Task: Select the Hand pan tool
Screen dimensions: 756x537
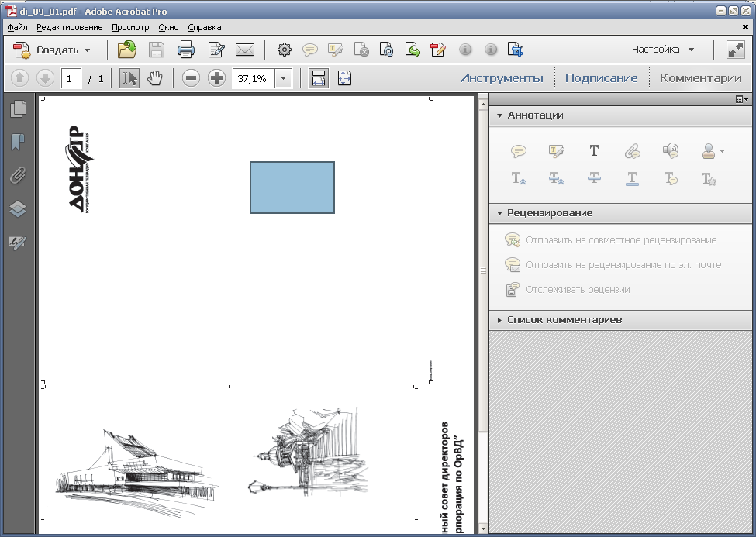Action: (154, 78)
